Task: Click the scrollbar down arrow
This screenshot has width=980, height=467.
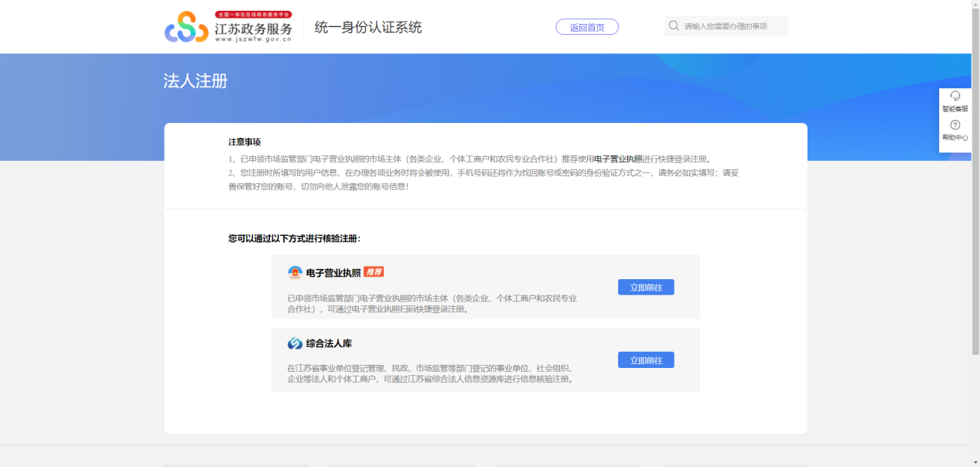Action: (x=975, y=462)
